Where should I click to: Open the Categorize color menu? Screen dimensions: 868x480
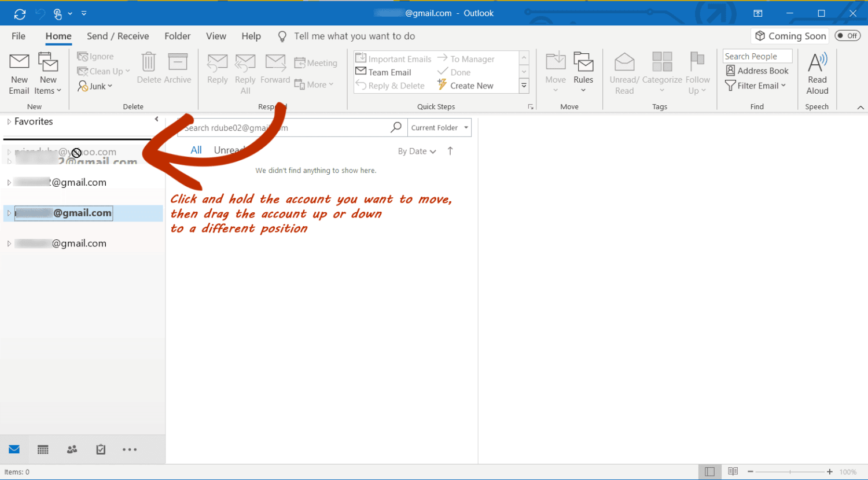pos(662,72)
